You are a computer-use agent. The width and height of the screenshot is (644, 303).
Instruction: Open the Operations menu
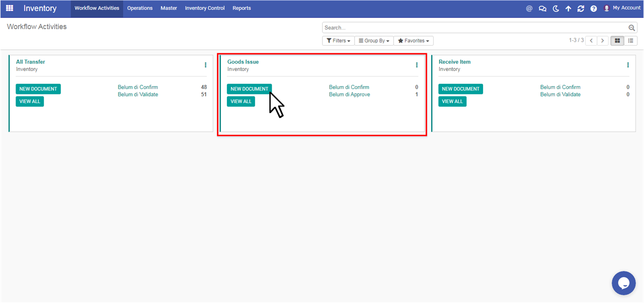click(x=140, y=8)
